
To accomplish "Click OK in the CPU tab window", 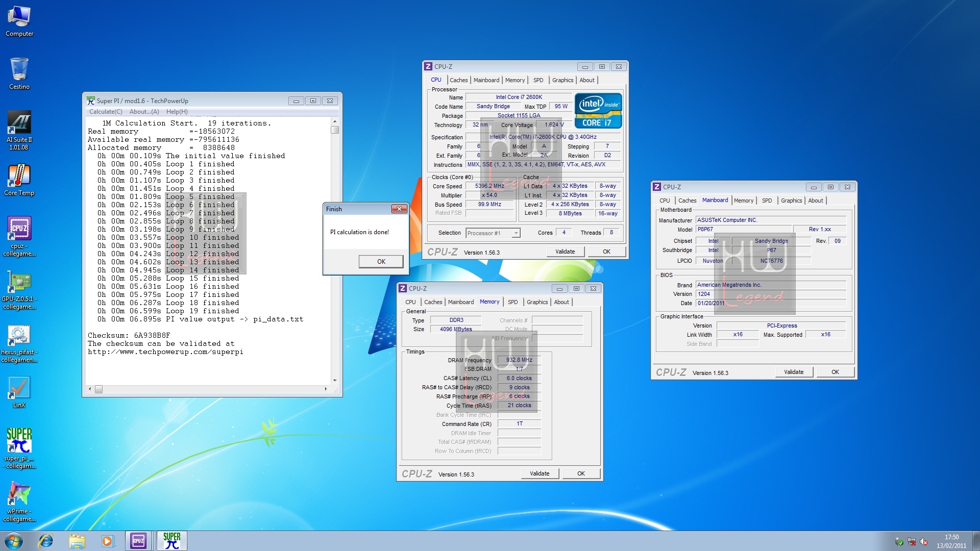I will [x=606, y=252].
